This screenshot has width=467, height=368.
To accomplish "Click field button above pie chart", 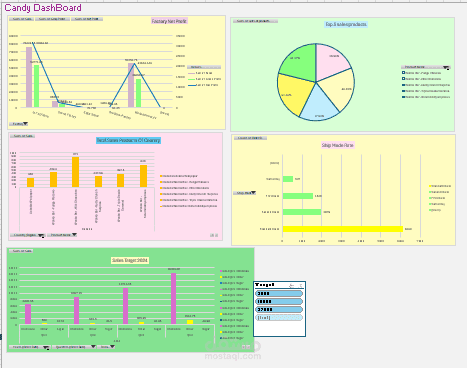I will click(x=255, y=21).
